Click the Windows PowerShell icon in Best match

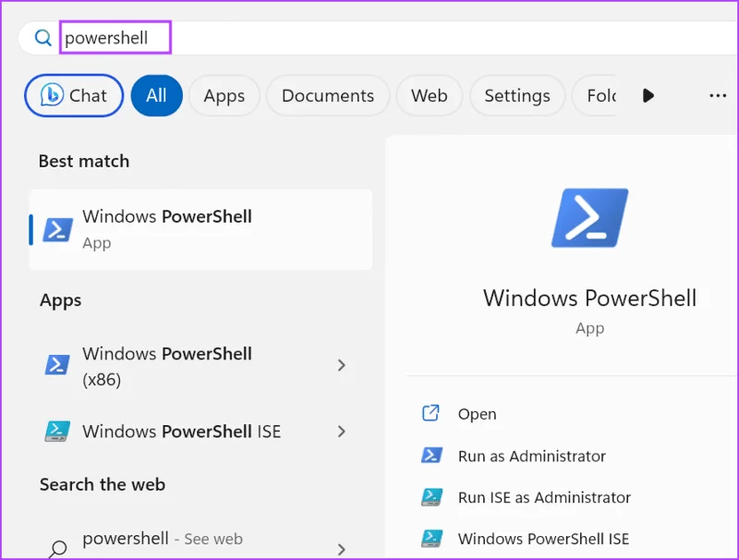(57, 229)
